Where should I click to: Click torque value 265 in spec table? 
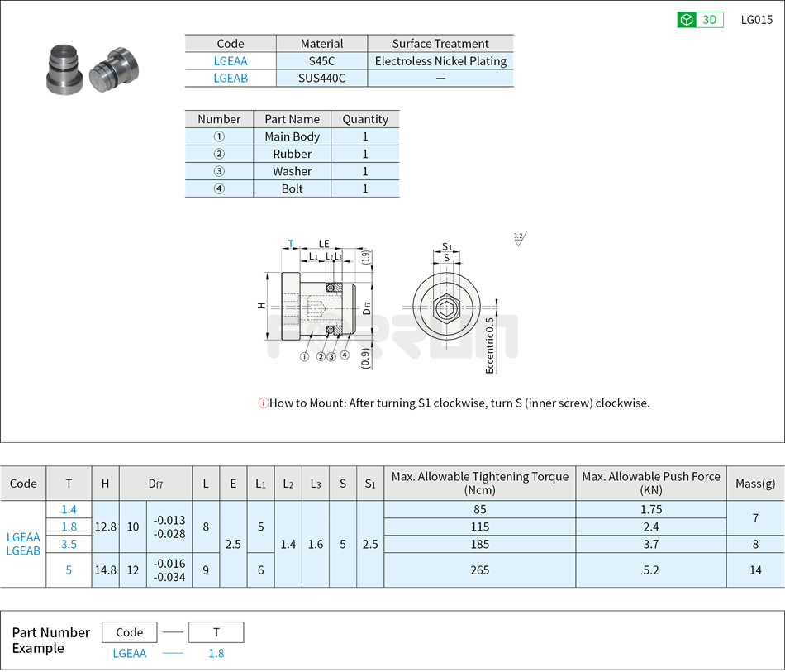tap(479, 570)
